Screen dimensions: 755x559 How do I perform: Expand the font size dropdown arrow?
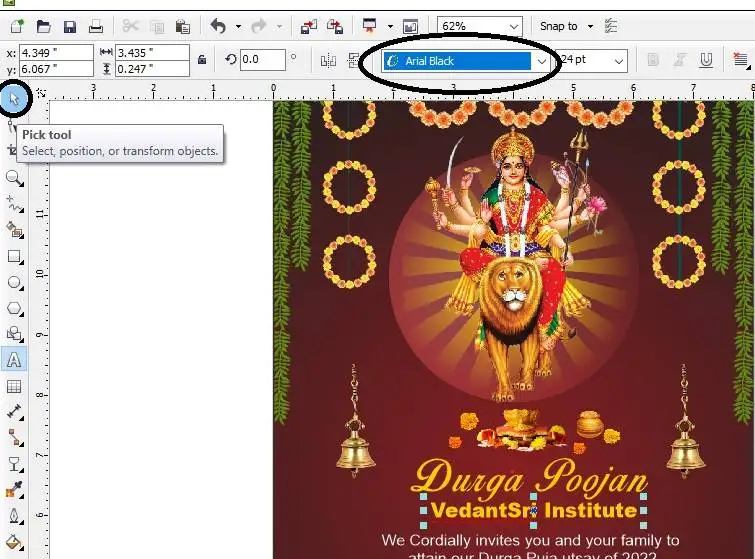pyautogui.click(x=619, y=62)
